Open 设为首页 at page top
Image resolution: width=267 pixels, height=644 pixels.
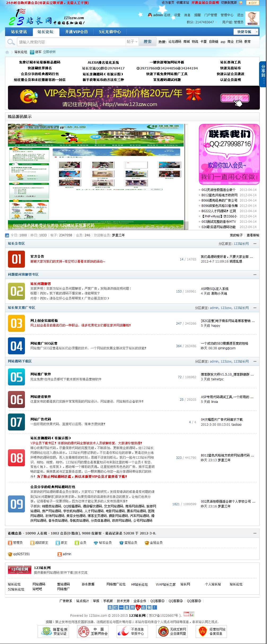point(168,3)
